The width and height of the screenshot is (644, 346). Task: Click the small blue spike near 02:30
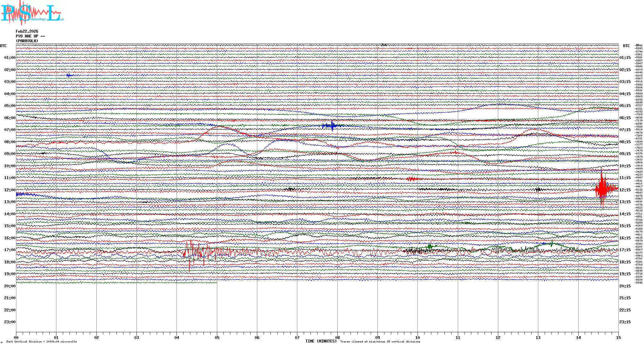[x=69, y=76]
